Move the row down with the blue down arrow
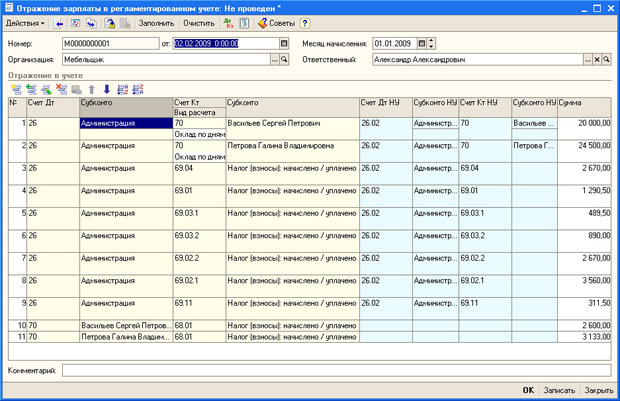 tap(107, 90)
